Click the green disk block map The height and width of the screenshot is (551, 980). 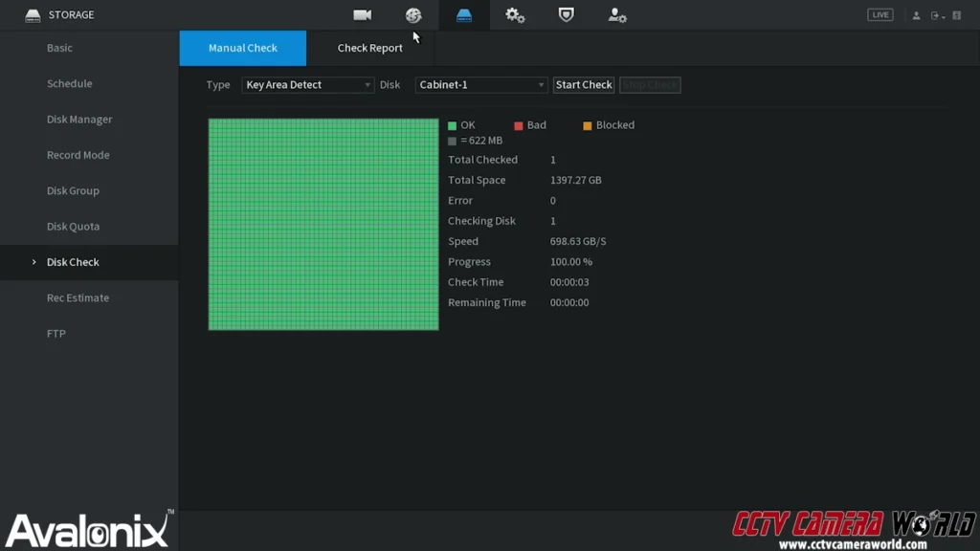pyautogui.click(x=323, y=224)
